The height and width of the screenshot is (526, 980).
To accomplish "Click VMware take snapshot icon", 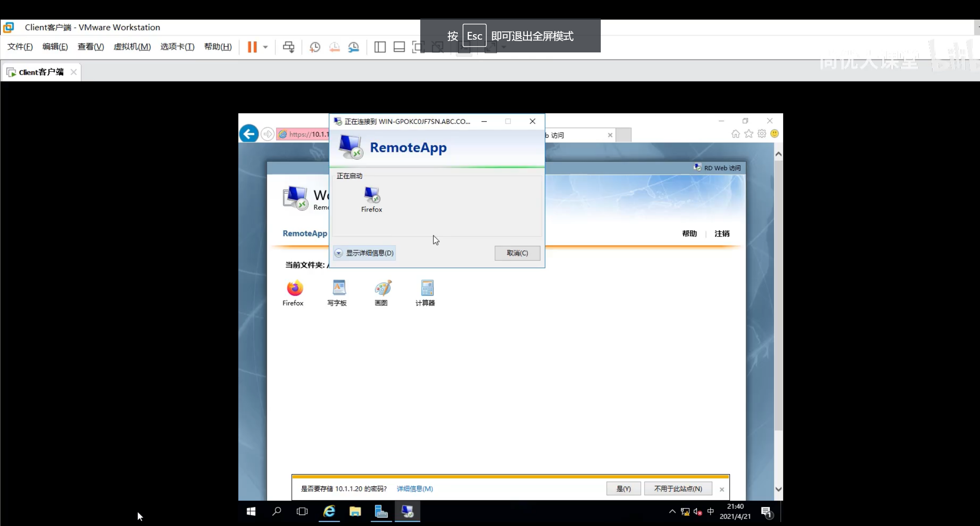I will pos(315,47).
